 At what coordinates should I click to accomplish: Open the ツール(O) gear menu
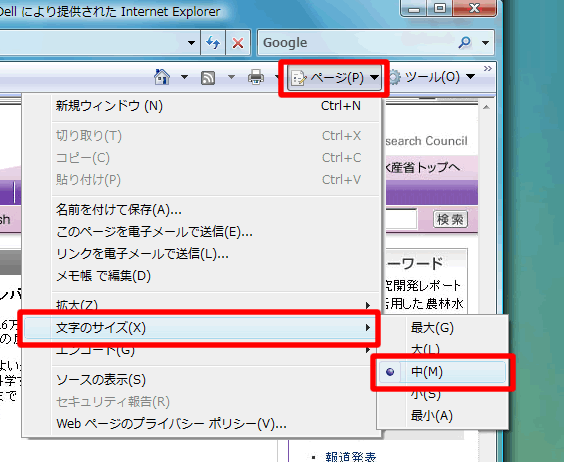click(x=433, y=77)
